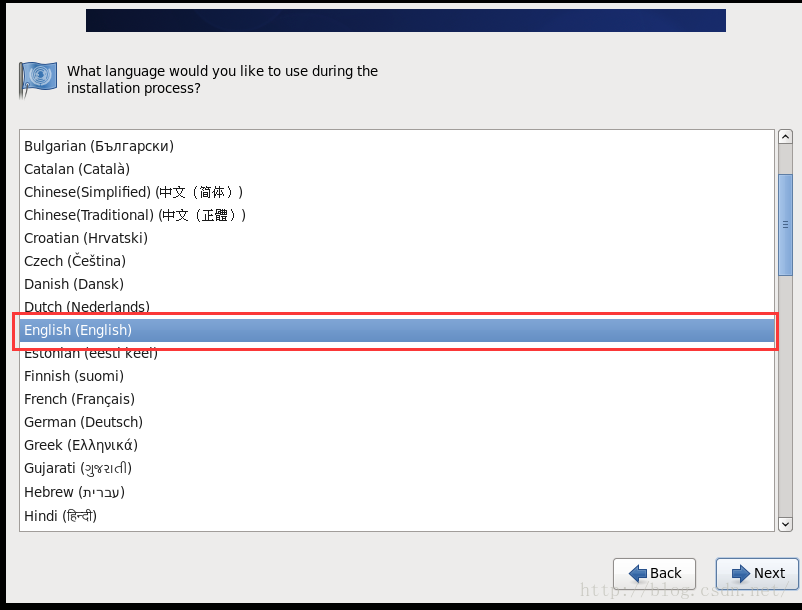Click the Back button
This screenshot has height=610, width=802.
click(654, 573)
